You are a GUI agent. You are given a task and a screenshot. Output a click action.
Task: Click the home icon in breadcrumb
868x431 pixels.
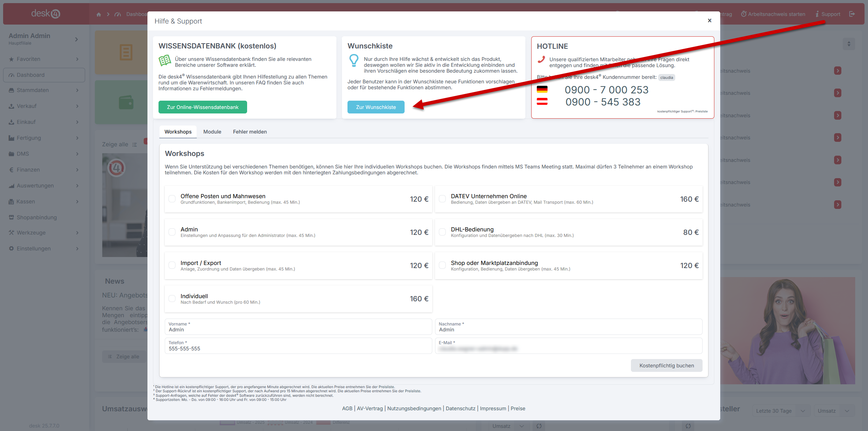pyautogui.click(x=99, y=14)
